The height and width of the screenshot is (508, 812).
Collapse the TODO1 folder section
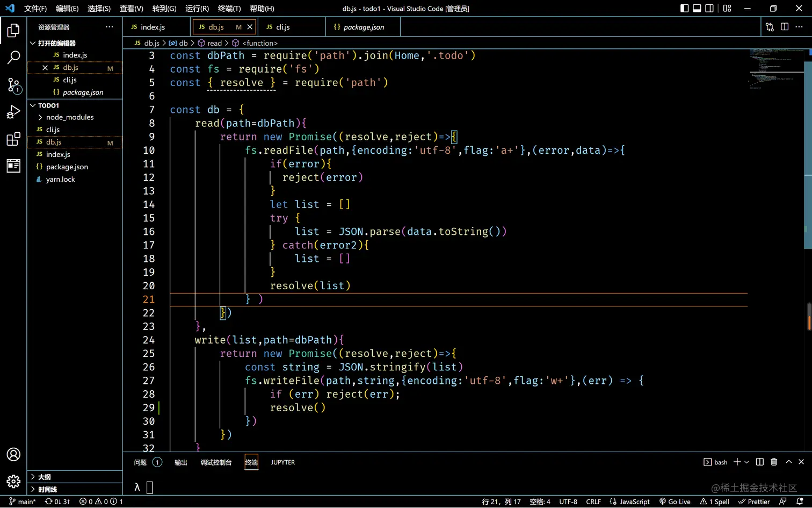pyautogui.click(x=75, y=105)
